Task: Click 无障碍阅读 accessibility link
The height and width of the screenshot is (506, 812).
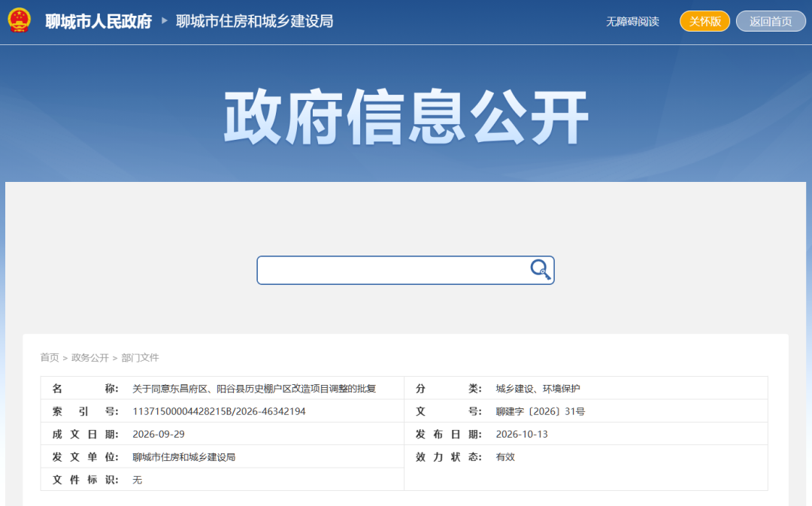Action: (632, 21)
